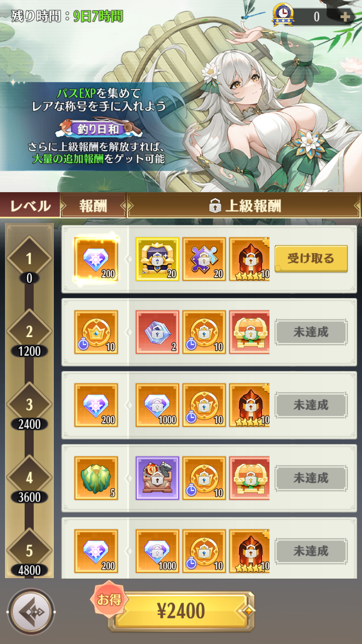Select the レベル column header
The image size is (362, 644).
click(x=30, y=206)
